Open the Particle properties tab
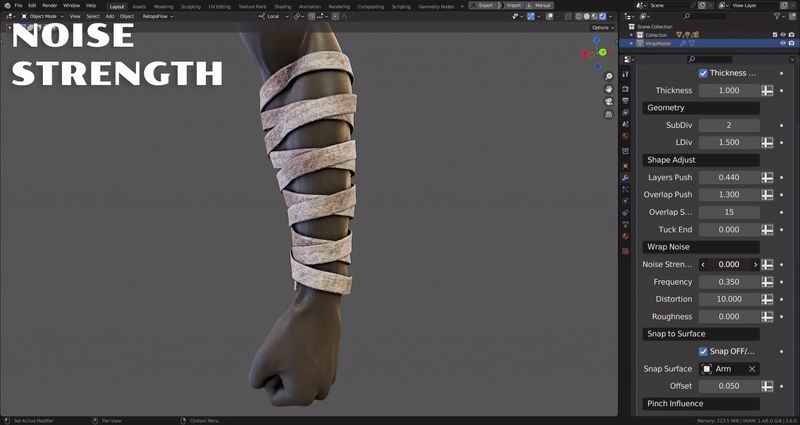 [x=626, y=189]
